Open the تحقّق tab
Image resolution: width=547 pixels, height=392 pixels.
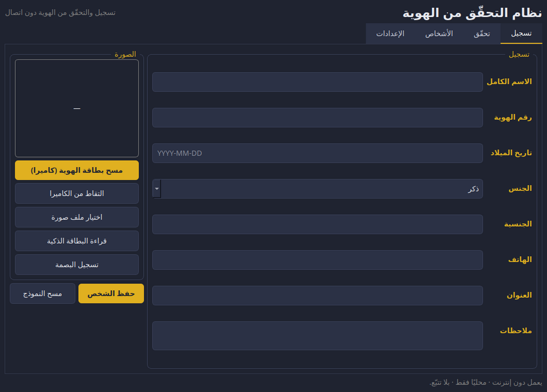[482, 34]
